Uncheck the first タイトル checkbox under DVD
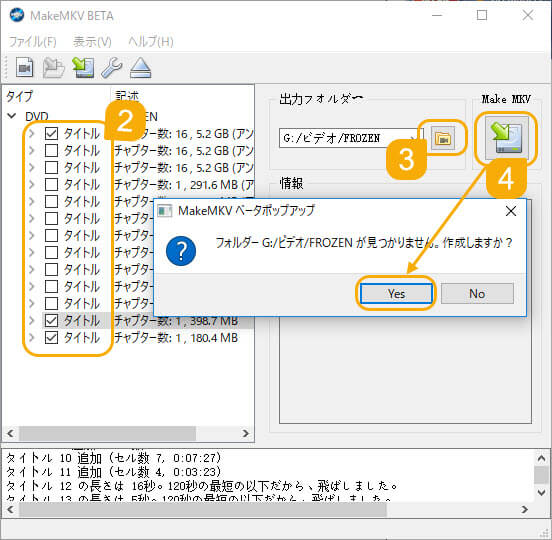The width and height of the screenshot is (552, 540). click(x=51, y=133)
